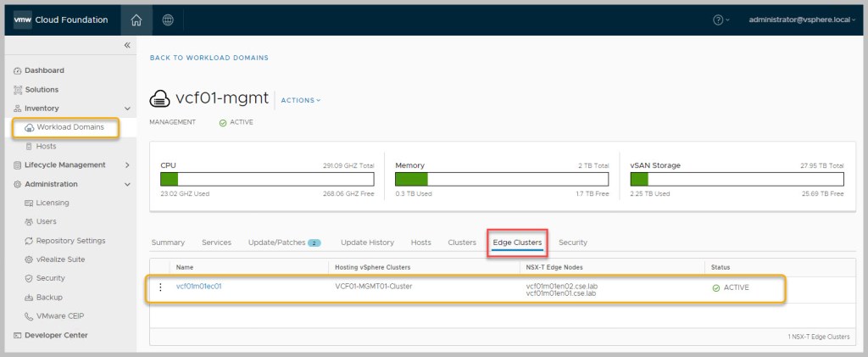The height and width of the screenshot is (357, 868).
Task: Select Hosts under Inventory in sidebar
Action: [x=47, y=146]
